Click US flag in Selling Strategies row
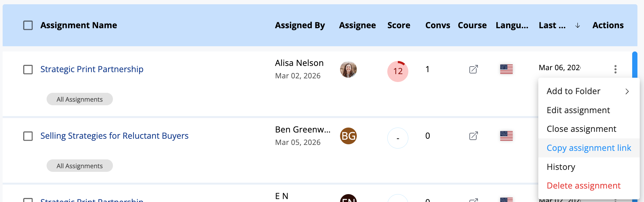644x202 pixels. click(506, 136)
